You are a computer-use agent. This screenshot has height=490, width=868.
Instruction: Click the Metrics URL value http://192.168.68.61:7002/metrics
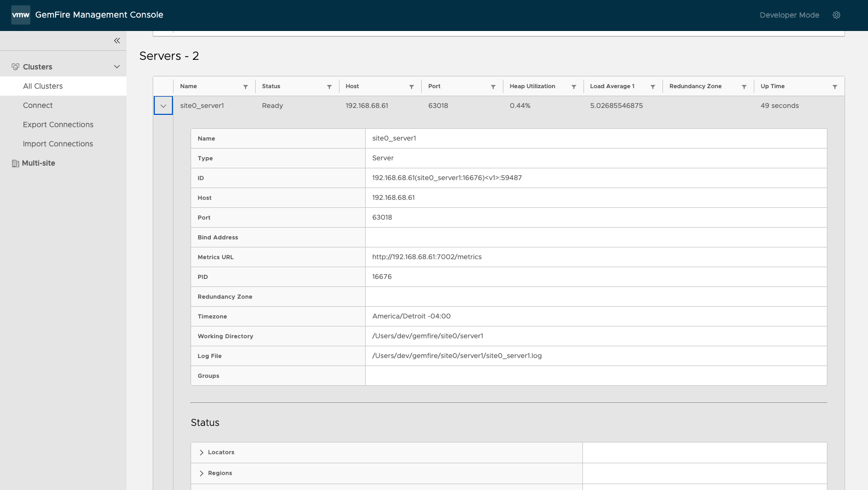tap(427, 257)
